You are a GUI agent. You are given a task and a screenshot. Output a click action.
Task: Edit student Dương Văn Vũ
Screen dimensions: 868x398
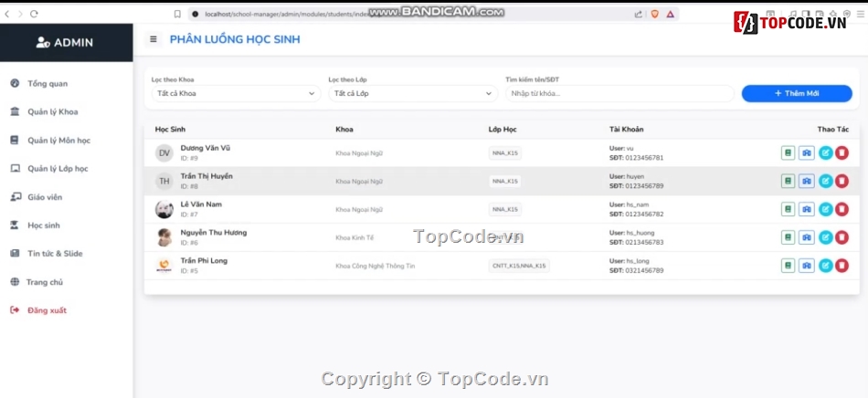tap(825, 153)
